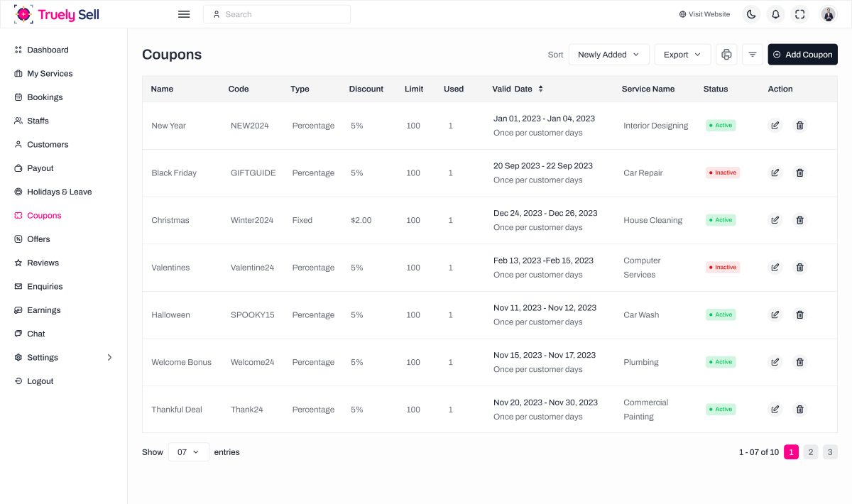Go to Bookings in the sidebar
Image resolution: width=852 pixels, height=504 pixels.
pos(45,97)
